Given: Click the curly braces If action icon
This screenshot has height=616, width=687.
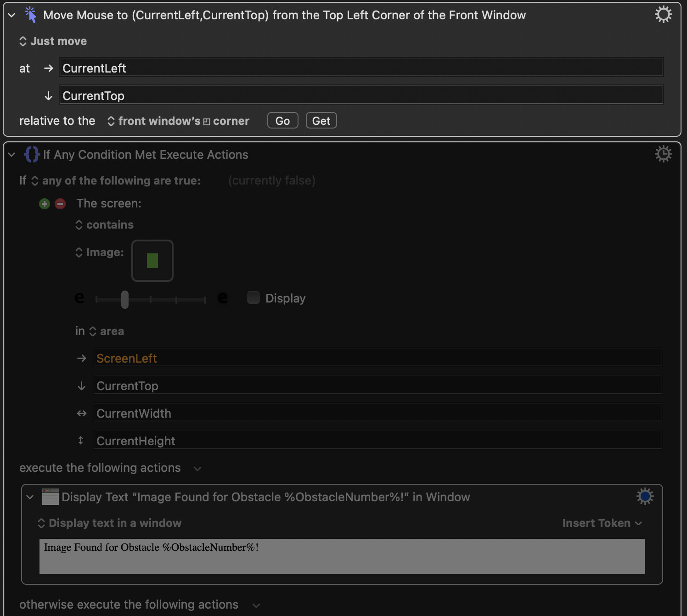Looking at the screenshot, I should 32,154.
